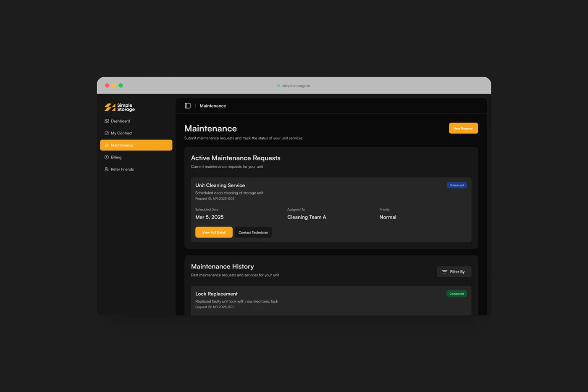Click the green Completed badge on Lock Replacement
Screen dimensions: 588x392
click(x=456, y=293)
